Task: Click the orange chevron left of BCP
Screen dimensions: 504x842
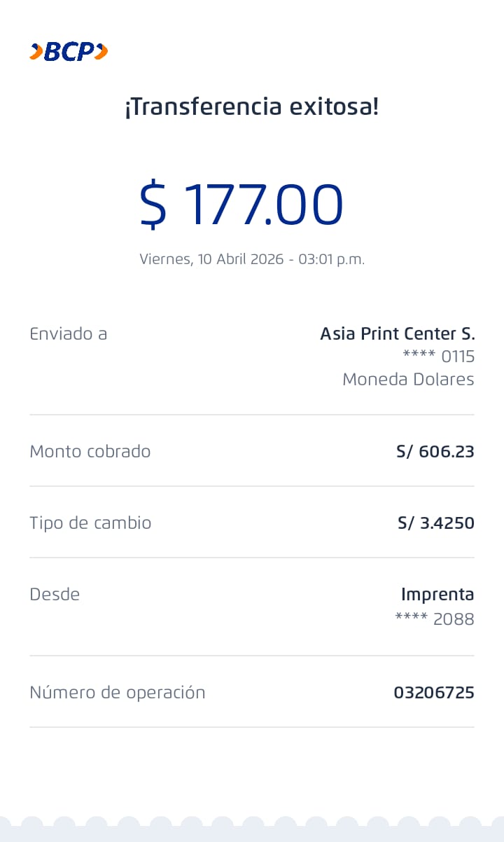Action: pos(36,51)
